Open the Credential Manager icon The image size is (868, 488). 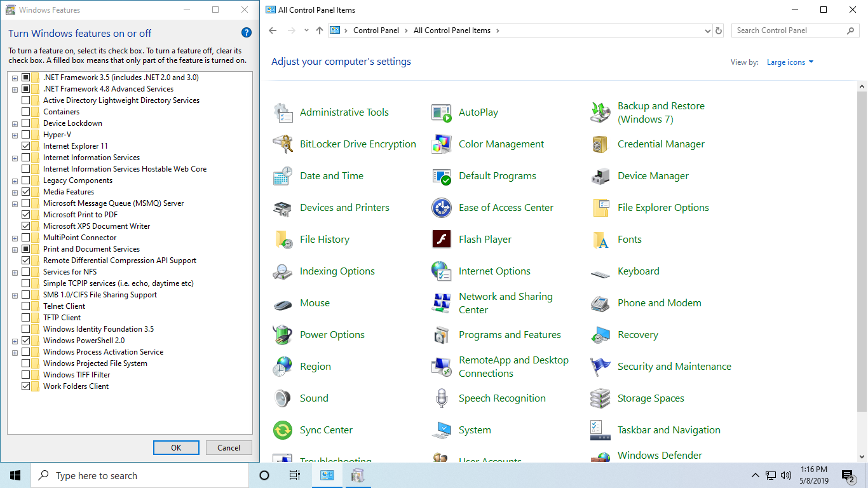600,144
